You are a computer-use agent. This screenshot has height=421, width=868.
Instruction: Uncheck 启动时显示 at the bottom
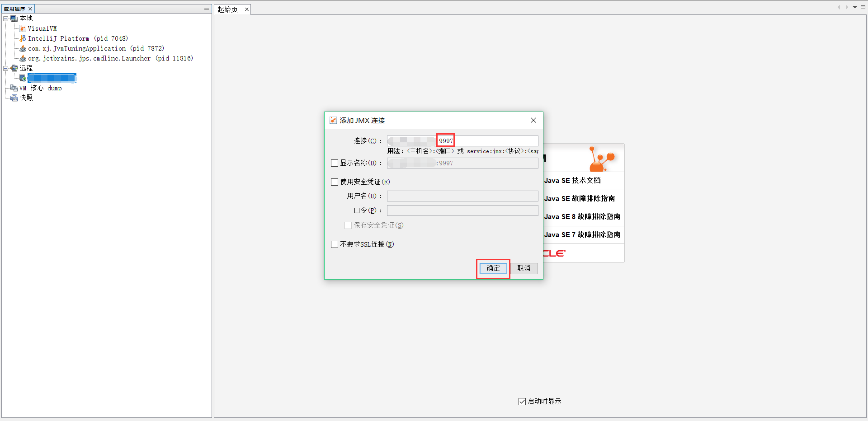point(522,401)
